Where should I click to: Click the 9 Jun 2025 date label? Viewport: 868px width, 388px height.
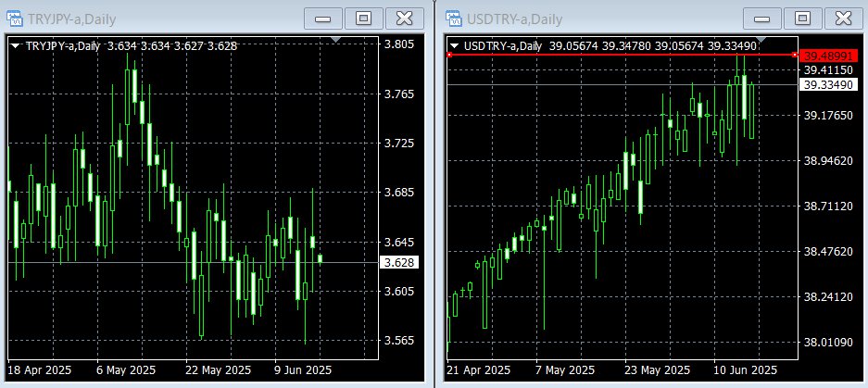tap(303, 369)
